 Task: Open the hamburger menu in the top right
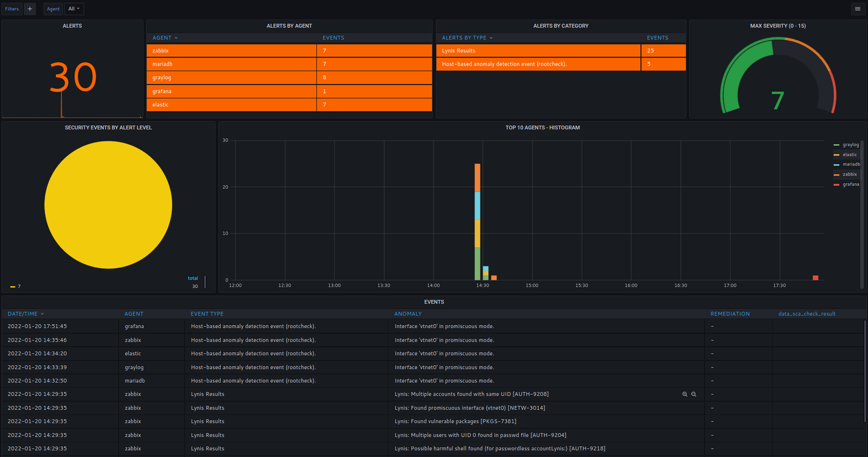click(858, 9)
